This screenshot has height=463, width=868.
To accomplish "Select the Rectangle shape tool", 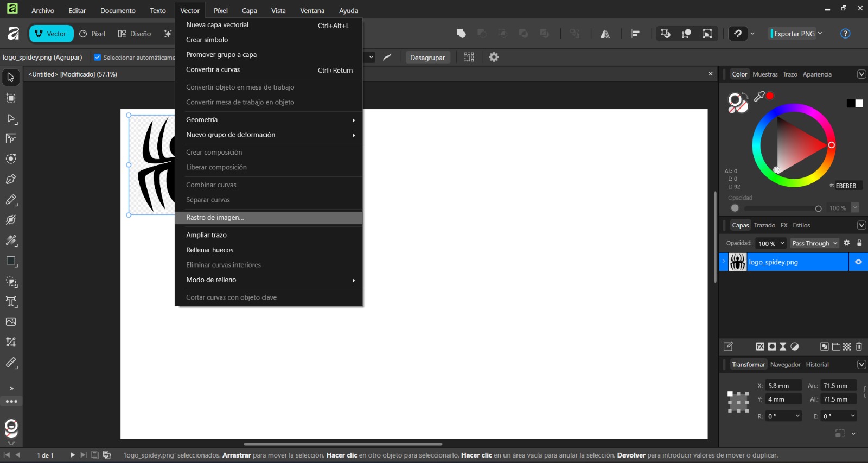I will [11, 261].
